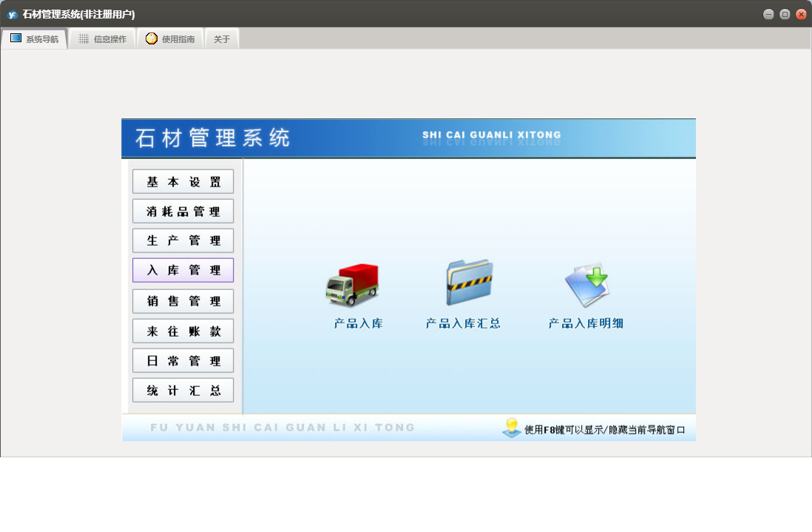Screen dimensions: 812x532
Task: Open the 产品入库汇总 folder icon
Action: tap(469, 283)
